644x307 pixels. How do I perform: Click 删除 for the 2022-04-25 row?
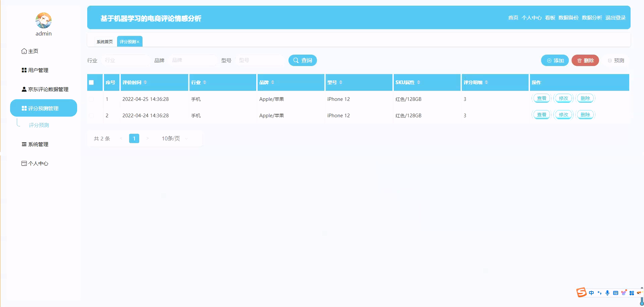click(585, 98)
